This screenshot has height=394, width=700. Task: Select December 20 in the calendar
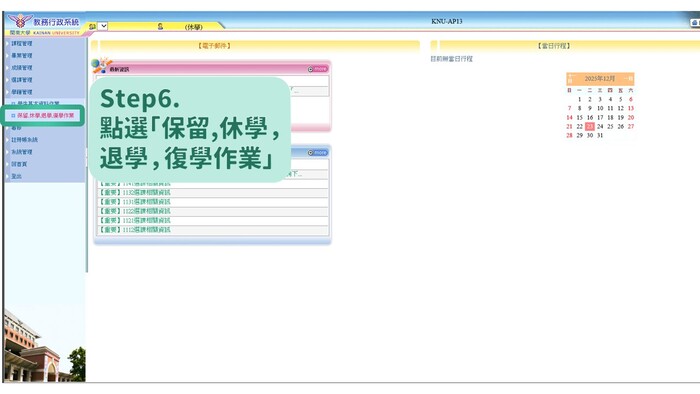(631, 117)
